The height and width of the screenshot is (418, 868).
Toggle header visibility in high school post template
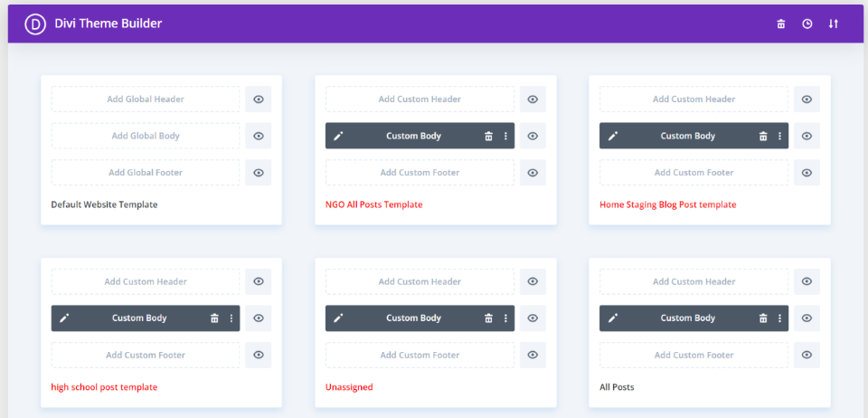(259, 281)
